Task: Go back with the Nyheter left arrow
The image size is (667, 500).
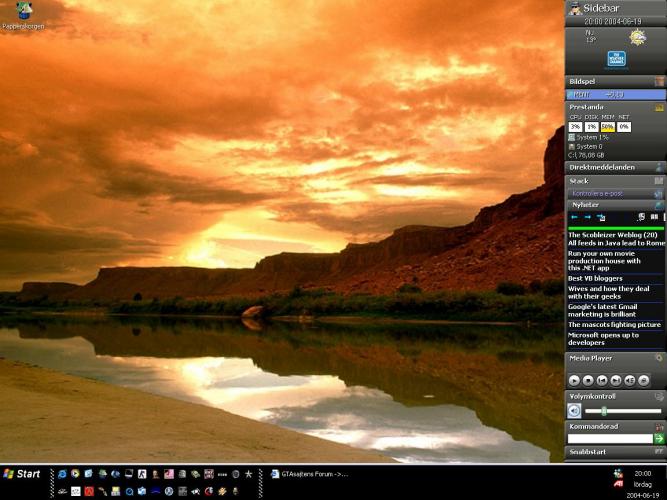Action: [x=574, y=217]
